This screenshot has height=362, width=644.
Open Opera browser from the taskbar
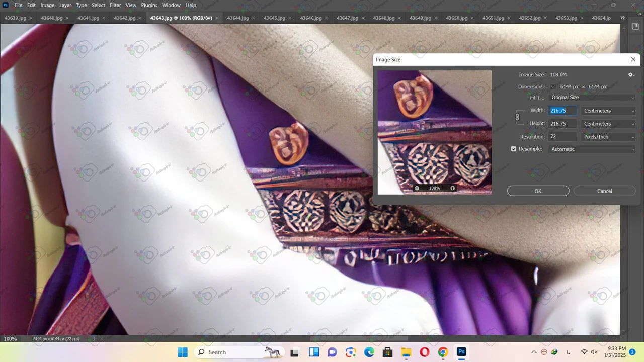pyautogui.click(x=424, y=352)
